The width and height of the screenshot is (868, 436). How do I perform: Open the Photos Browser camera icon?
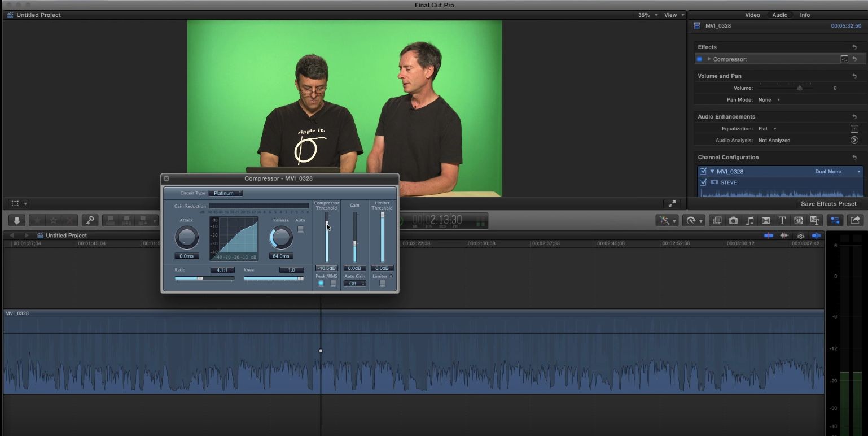pos(733,220)
